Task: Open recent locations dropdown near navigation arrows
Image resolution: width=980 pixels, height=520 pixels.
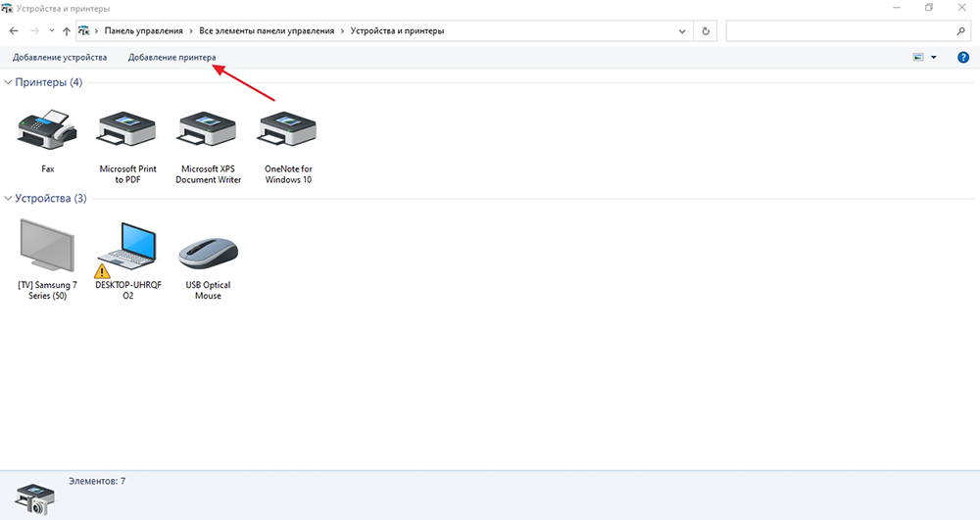Action: coord(51,30)
